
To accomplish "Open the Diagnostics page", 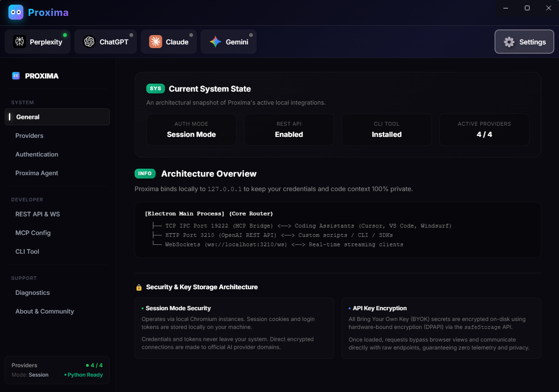I will [x=57, y=292].
